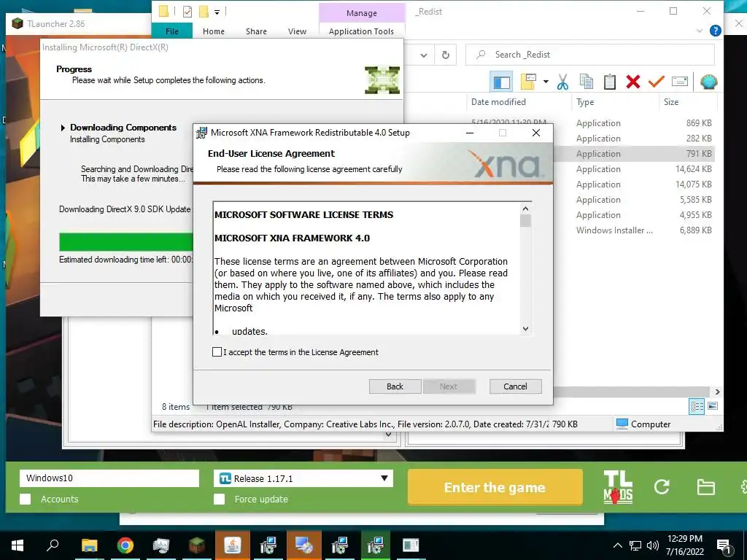This screenshot has height=560, width=747.
Task: Toggle the preview pane icon in Explorer toolbar
Action: pyautogui.click(x=500, y=82)
